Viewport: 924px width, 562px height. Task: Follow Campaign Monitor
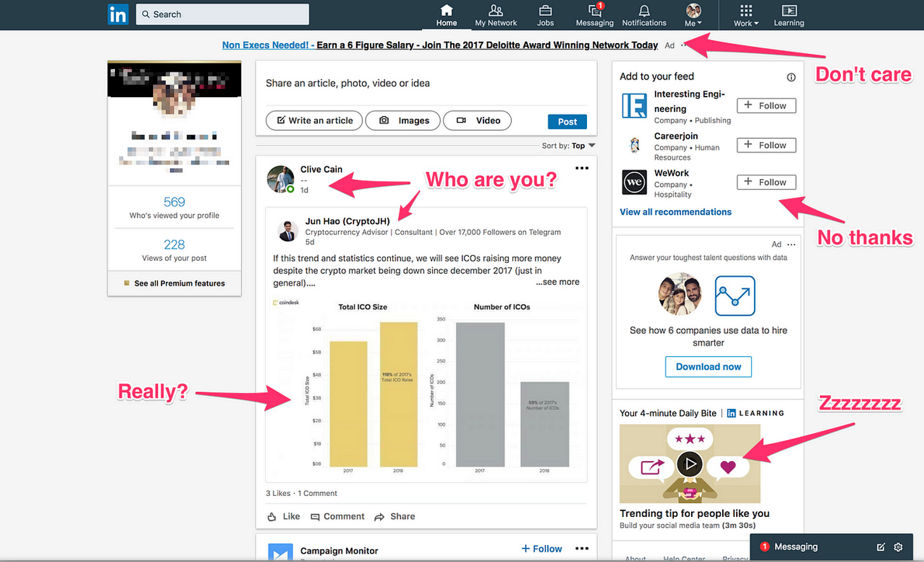[x=541, y=549]
